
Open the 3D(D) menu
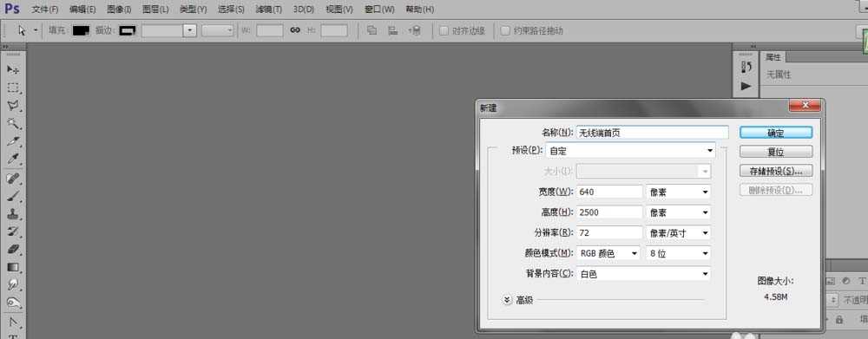click(x=303, y=10)
